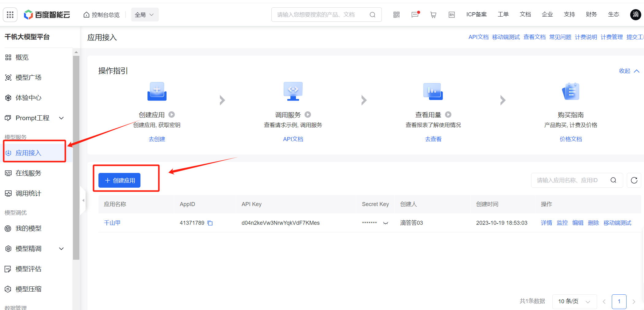Open 支持 menu item

tap(569, 14)
